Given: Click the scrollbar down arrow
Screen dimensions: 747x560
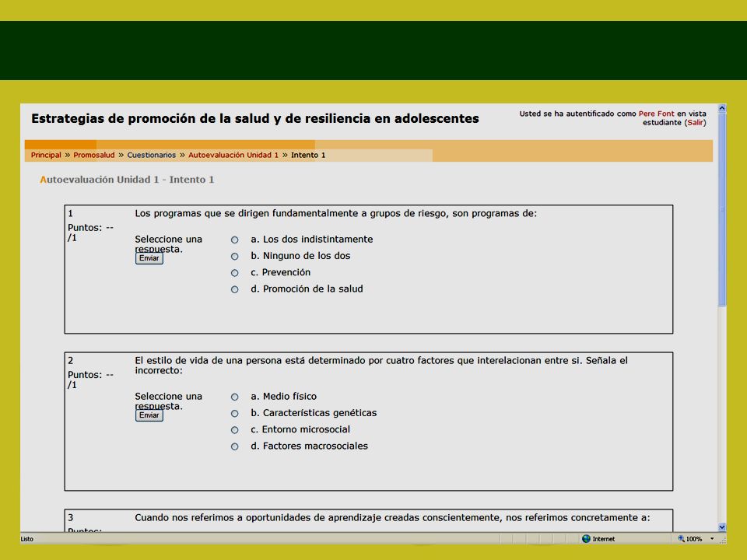Looking at the screenshot, I should coord(722,527).
